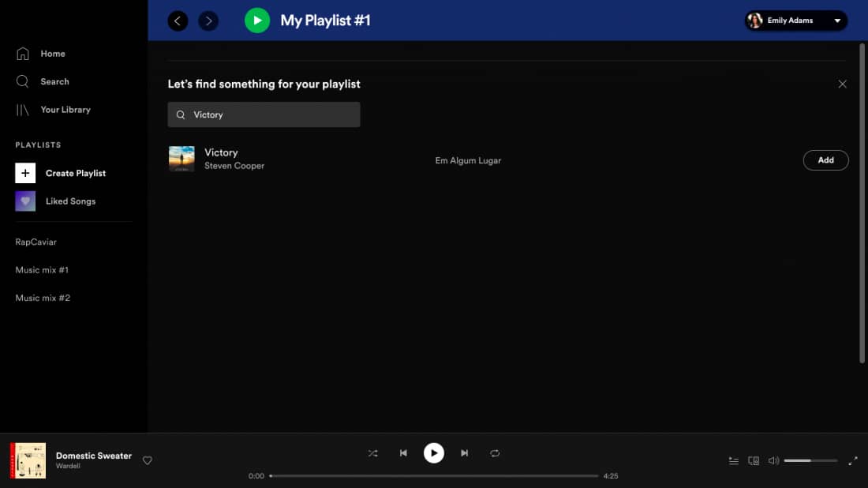The image size is (868, 488).
Task: Toggle repeat mode
Action: point(495,453)
